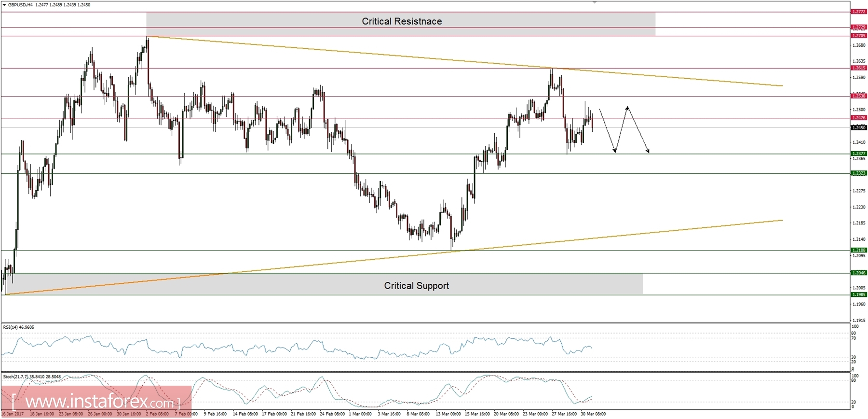Click the 1.1960 value on price scale
Viewport: 868px width, 419px height.
[859, 304]
